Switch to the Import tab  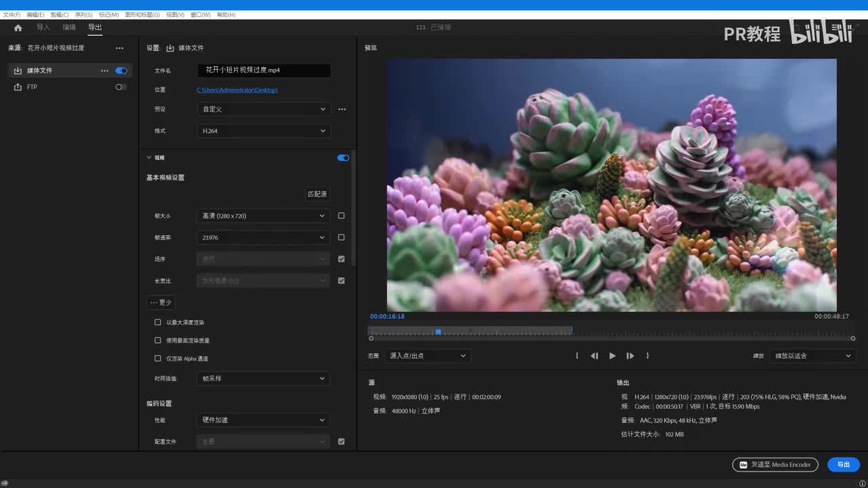pos(43,28)
